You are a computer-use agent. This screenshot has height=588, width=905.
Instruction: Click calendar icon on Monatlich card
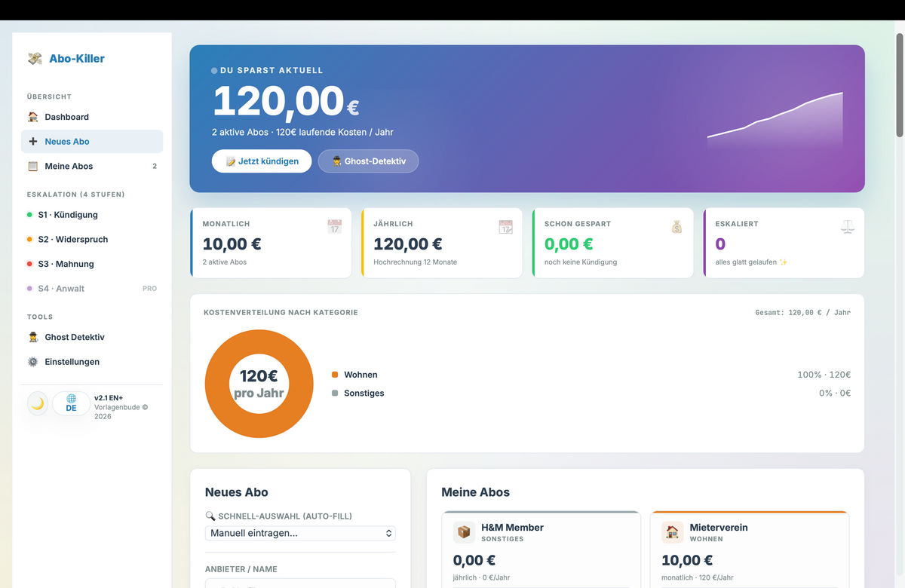pyautogui.click(x=335, y=226)
